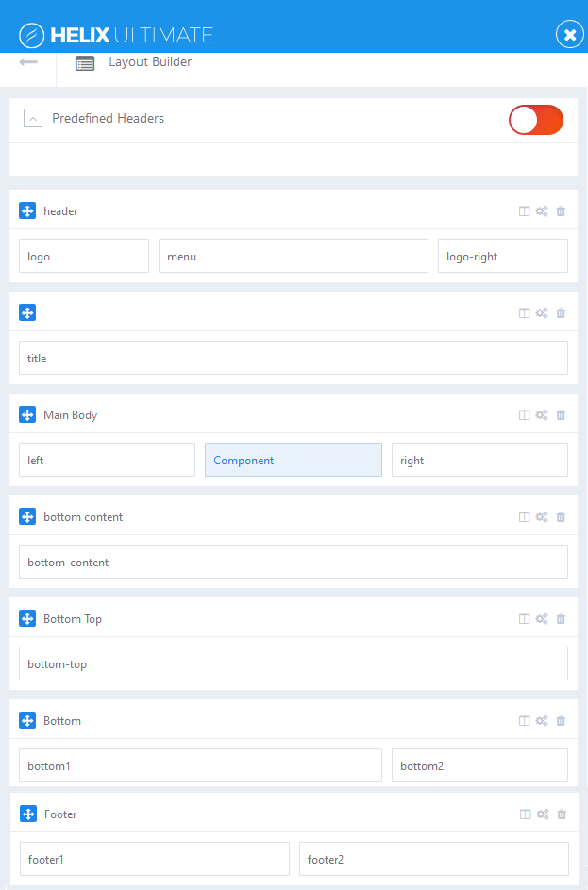Click the chevron box beside Predefined Headers
Image resolution: width=588 pixels, height=890 pixels.
(x=32, y=117)
